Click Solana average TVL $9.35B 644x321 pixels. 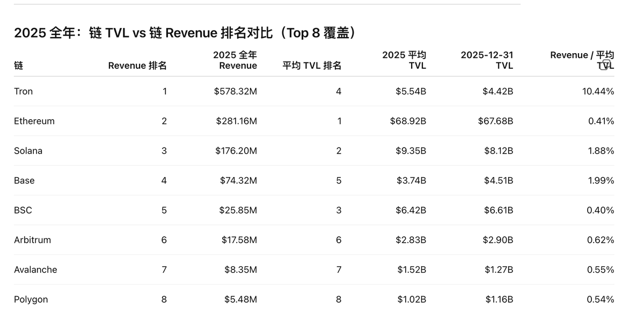point(412,151)
